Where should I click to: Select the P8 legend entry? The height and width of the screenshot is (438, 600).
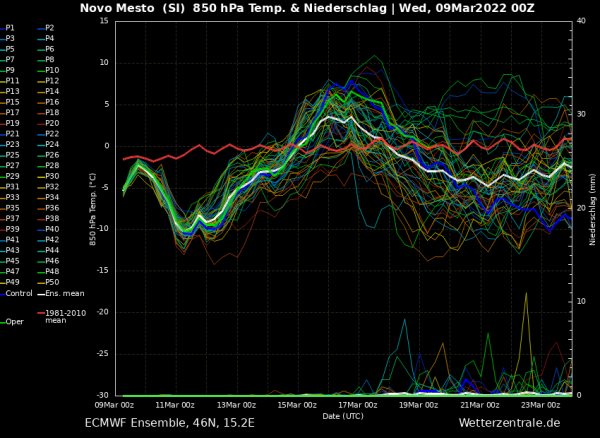[x=46, y=60]
